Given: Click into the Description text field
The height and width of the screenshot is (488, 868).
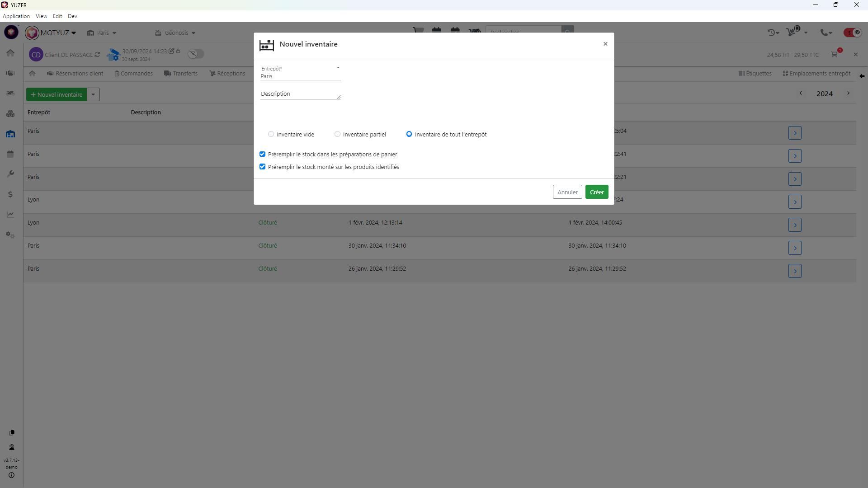Looking at the screenshot, I should (299, 94).
